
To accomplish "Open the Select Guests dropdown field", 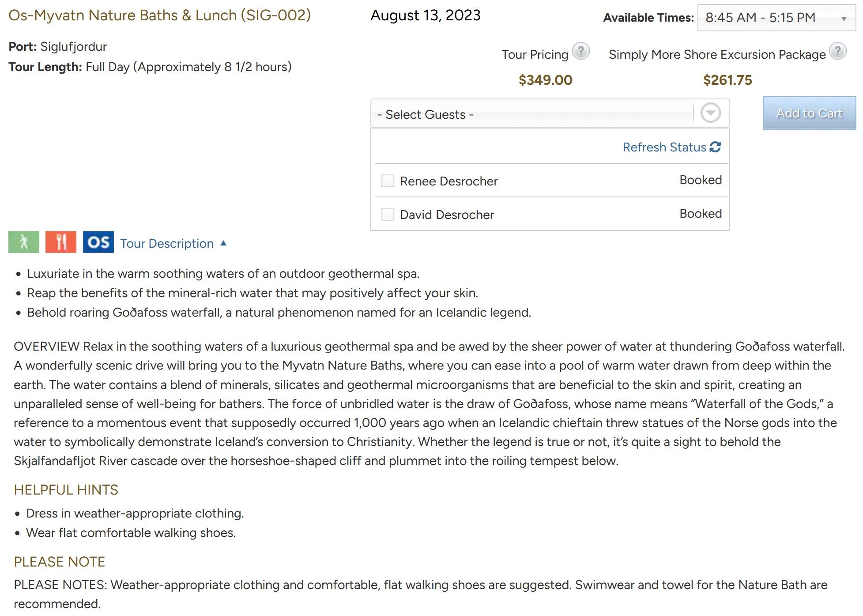I will 550,114.
